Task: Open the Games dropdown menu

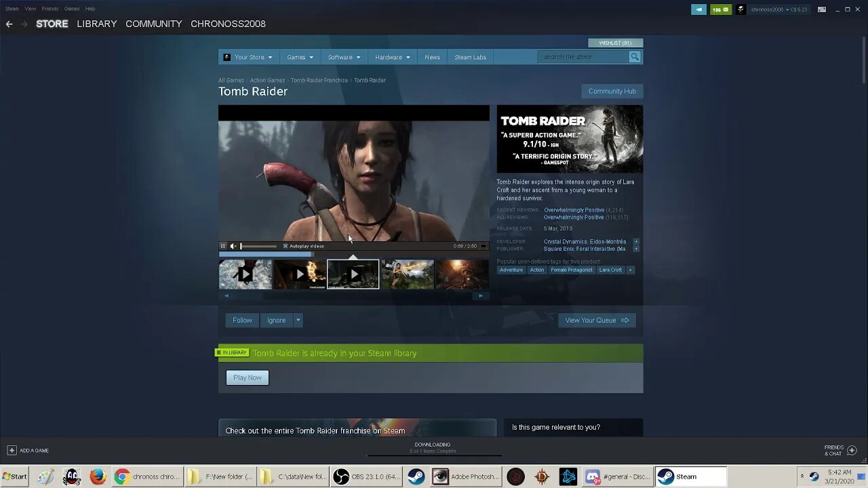Action: (x=300, y=57)
